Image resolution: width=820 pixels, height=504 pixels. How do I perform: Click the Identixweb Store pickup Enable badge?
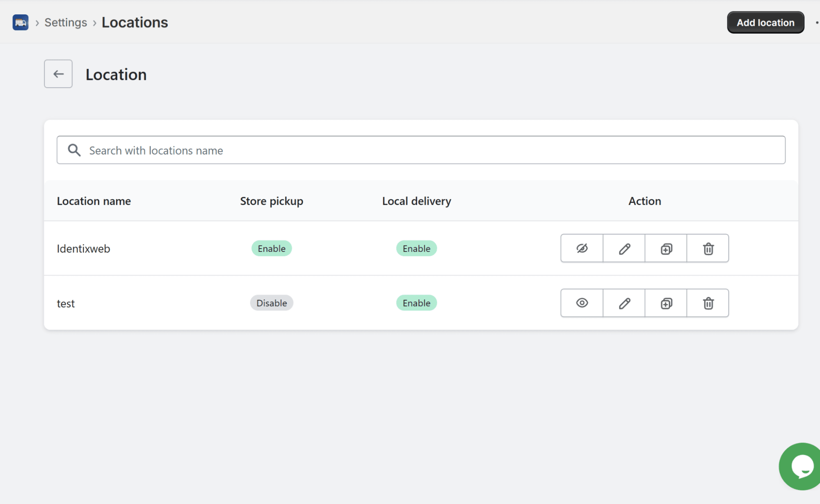coord(272,249)
